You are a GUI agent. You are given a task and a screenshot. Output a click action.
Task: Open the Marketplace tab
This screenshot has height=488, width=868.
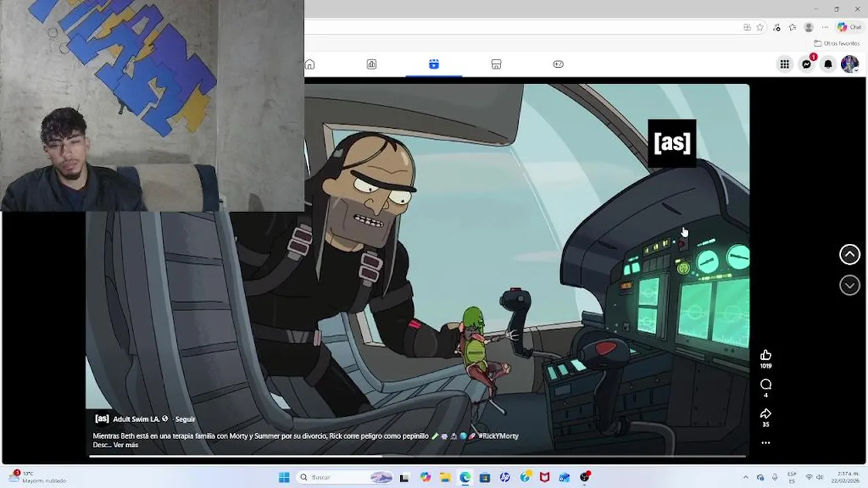(496, 64)
